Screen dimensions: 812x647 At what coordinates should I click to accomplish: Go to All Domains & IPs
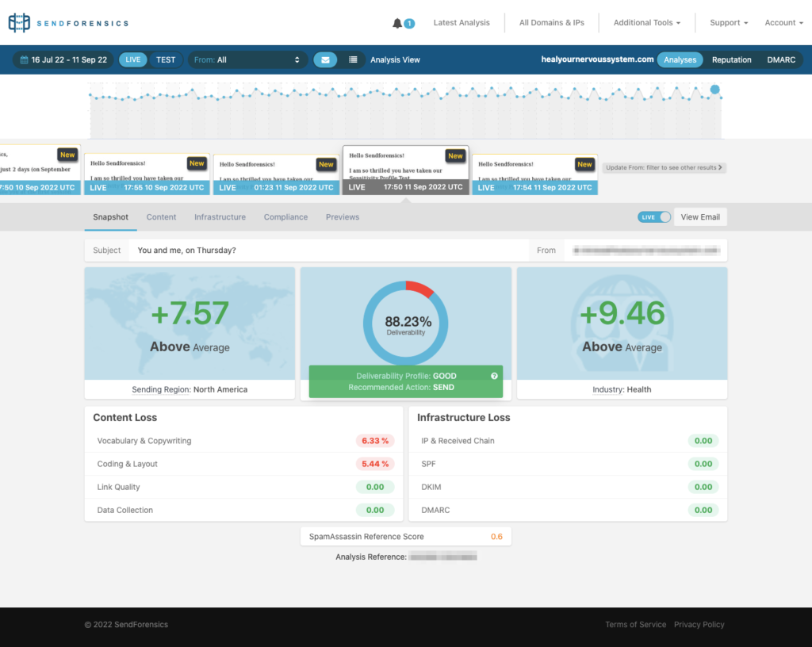pyautogui.click(x=552, y=23)
